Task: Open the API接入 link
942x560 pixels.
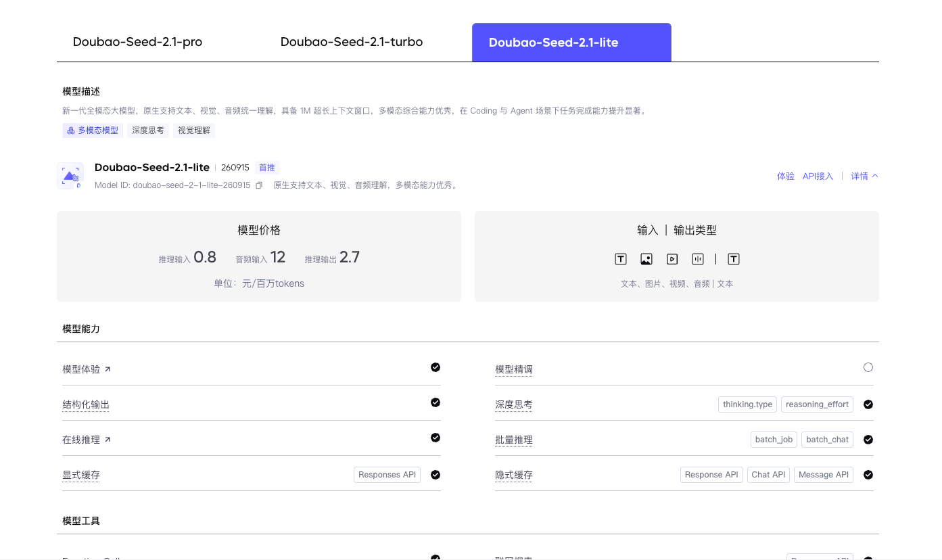Action: coord(818,176)
